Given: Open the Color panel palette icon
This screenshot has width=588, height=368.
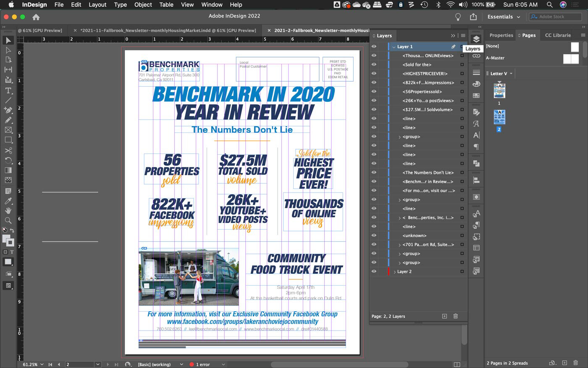Looking at the screenshot, I should tap(476, 84).
